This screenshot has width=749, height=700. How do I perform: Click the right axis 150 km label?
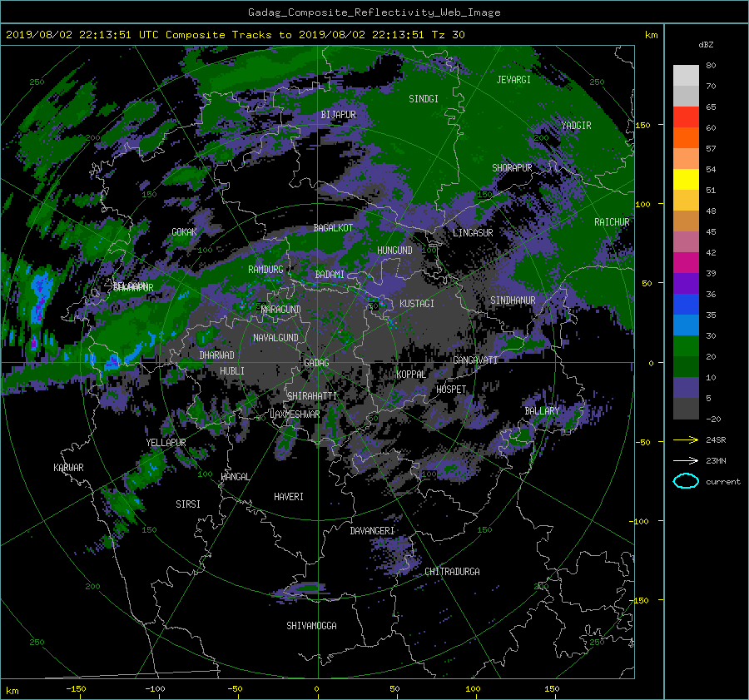coord(643,125)
